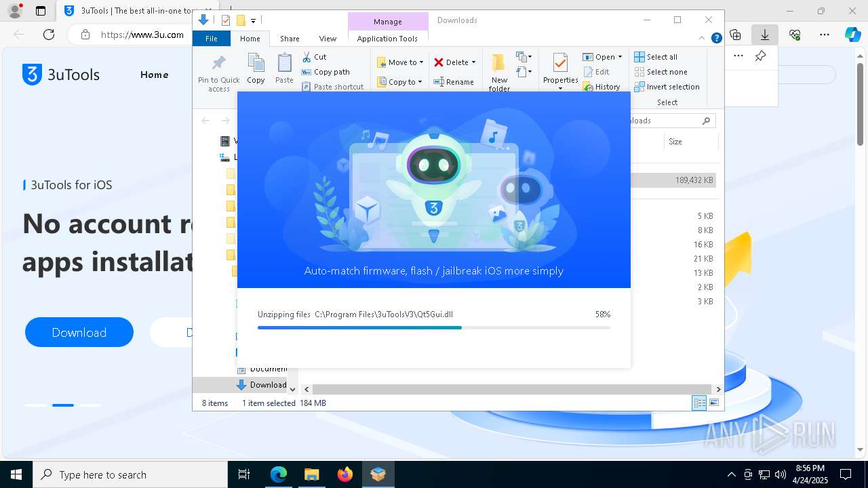The image size is (868, 488).
Task: Select the active carousel indicator dot
Action: [x=63, y=405]
